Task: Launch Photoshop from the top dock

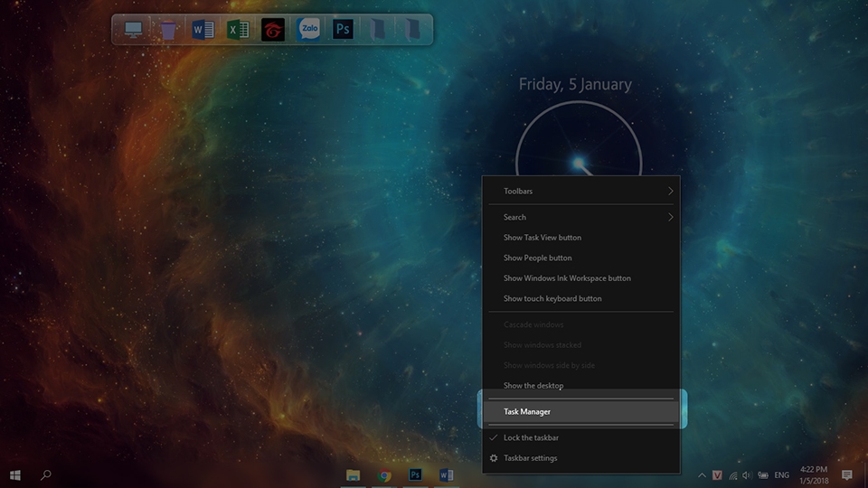Action: point(343,29)
